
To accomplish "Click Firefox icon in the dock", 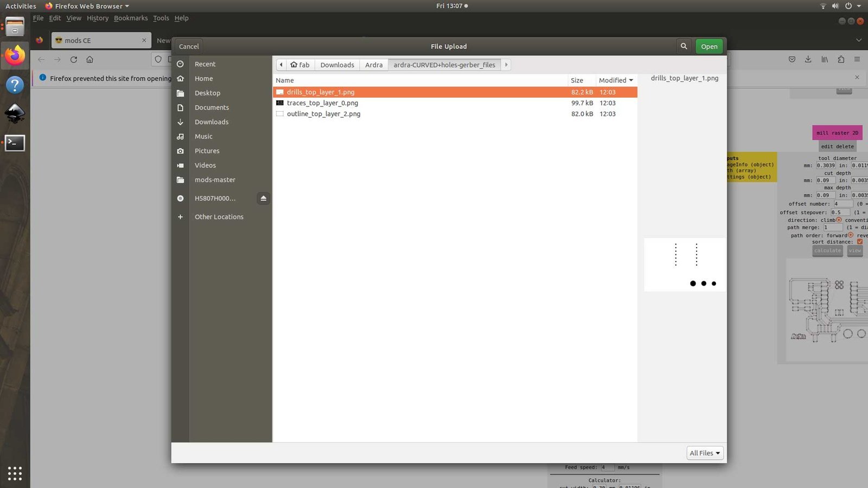I will pos(15,55).
